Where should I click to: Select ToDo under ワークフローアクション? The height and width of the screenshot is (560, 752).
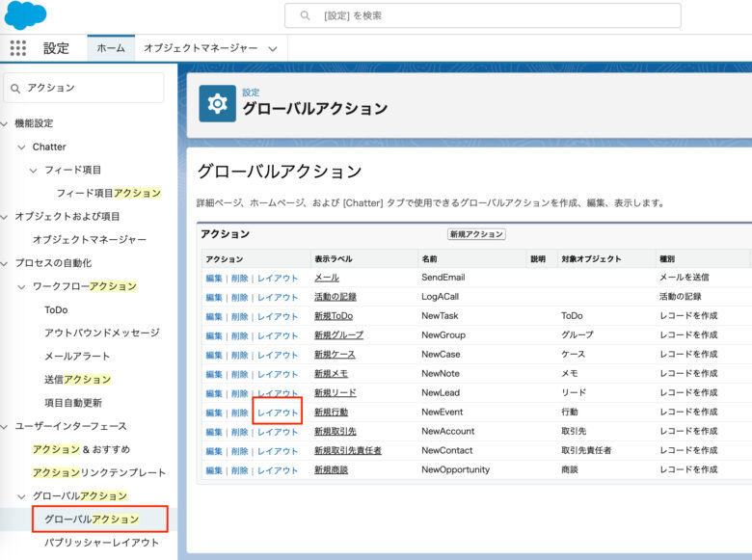click(x=56, y=309)
